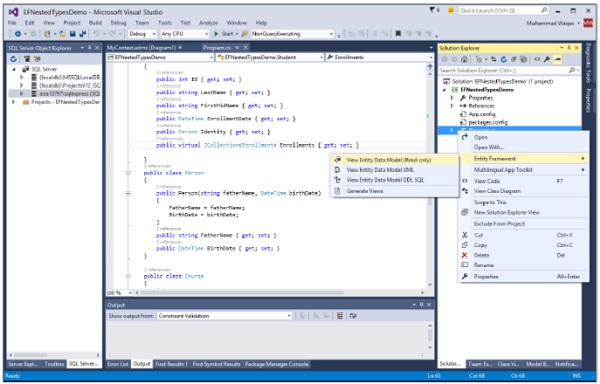600x384 pixels.
Task: Click the Properties wrench icon in Solution Explorer
Action: point(547,59)
